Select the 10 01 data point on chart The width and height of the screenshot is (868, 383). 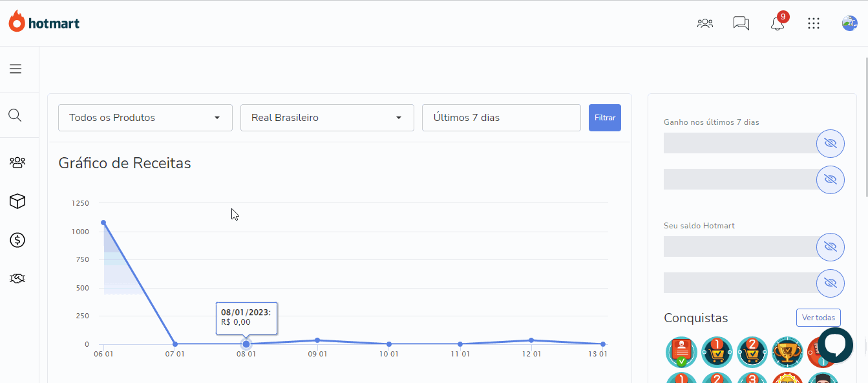click(389, 344)
